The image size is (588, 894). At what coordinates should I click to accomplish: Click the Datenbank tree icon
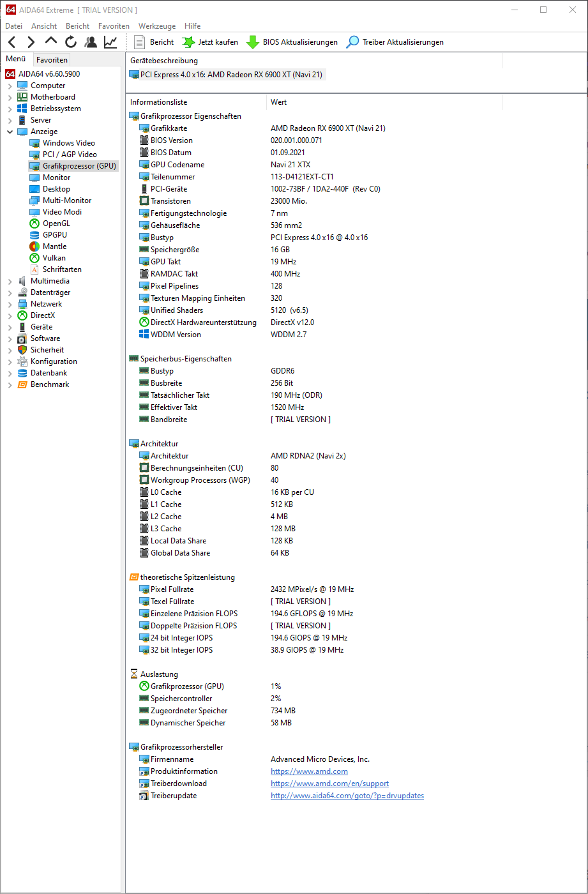pyautogui.click(x=22, y=373)
